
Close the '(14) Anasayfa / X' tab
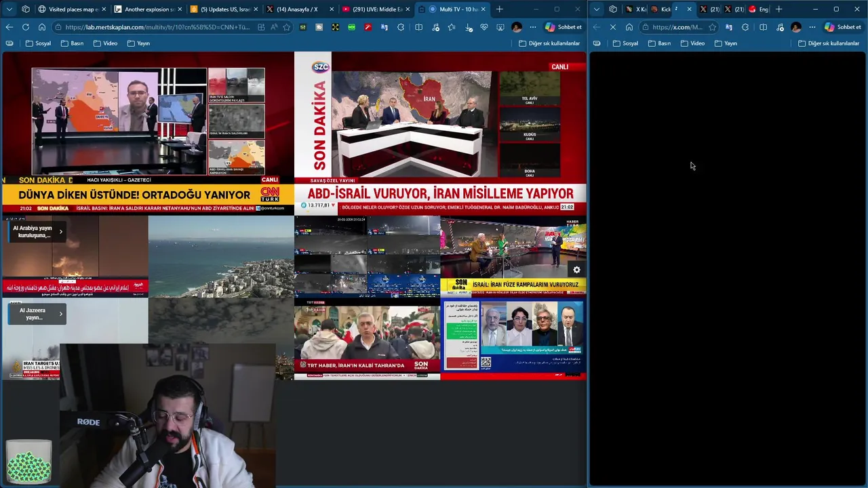click(332, 9)
